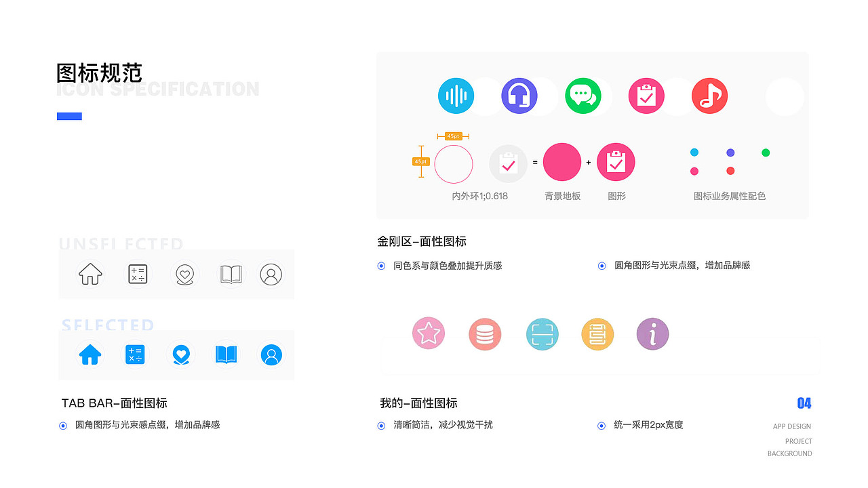Select the blue home icon in SELECTED row

click(90, 354)
